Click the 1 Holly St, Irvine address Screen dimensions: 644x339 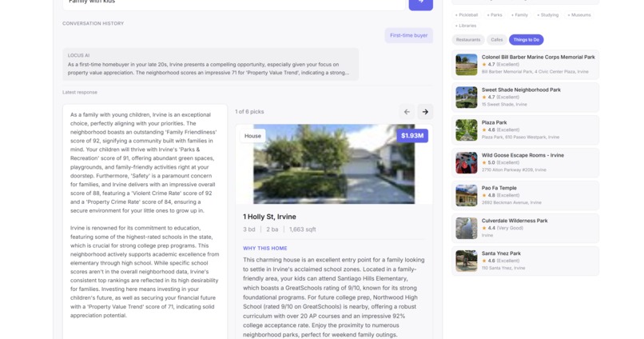point(269,217)
